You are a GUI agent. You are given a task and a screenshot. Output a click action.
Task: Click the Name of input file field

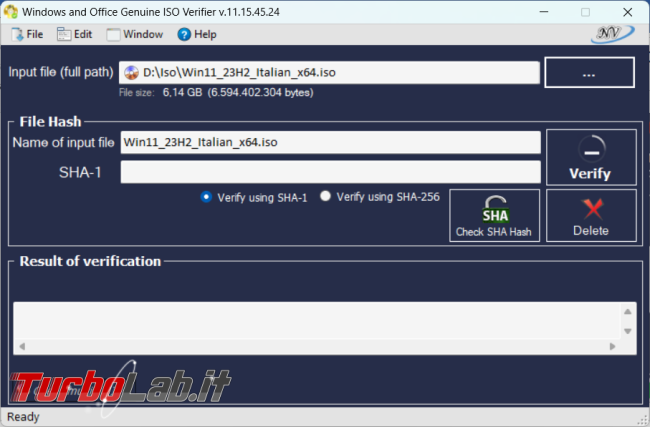click(330, 142)
